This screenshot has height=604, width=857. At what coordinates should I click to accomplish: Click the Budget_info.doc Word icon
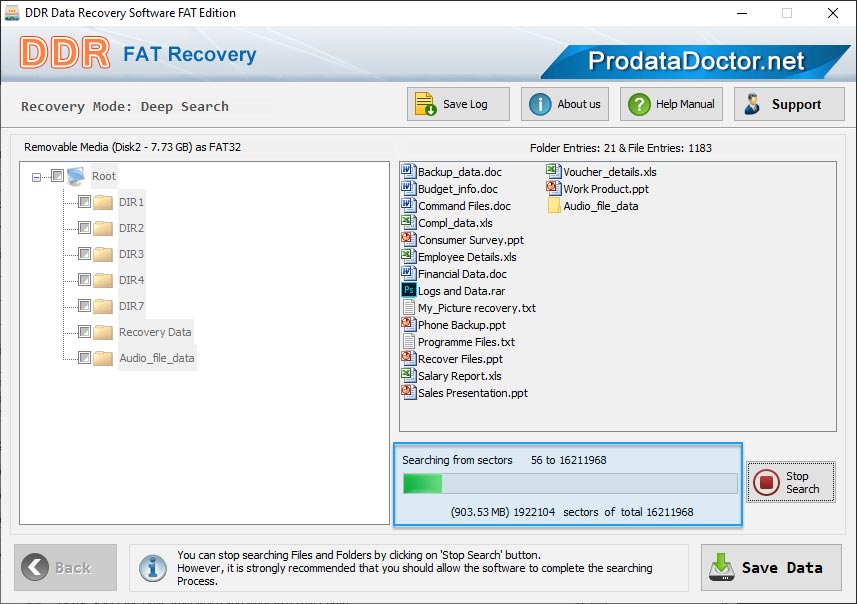click(x=408, y=188)
